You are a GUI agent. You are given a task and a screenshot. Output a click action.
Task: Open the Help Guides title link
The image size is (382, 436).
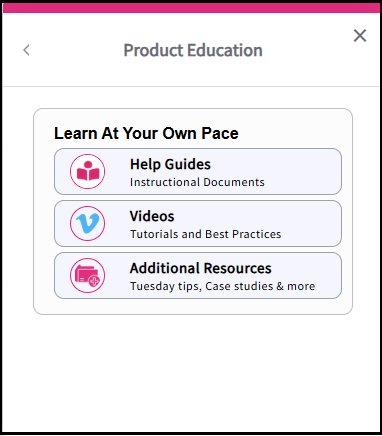pyautogui.click(x=170, y=164)
